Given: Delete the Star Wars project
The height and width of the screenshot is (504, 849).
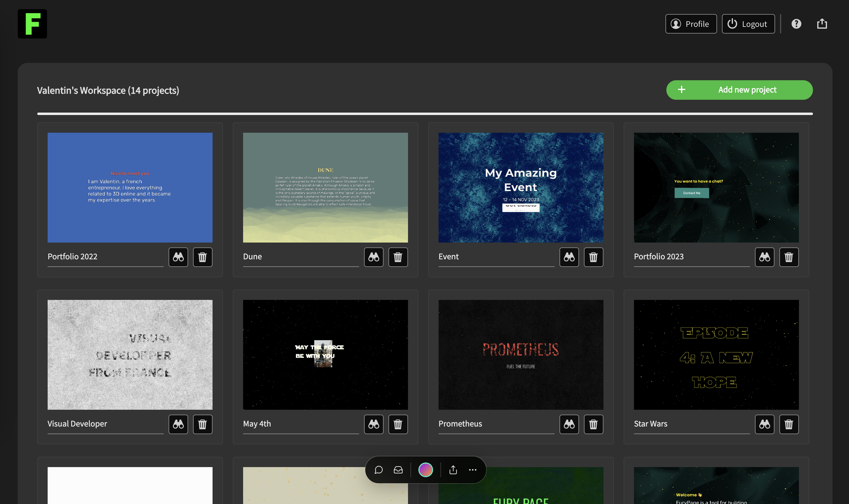Looking at the screenshot, I should coord(789,424).
